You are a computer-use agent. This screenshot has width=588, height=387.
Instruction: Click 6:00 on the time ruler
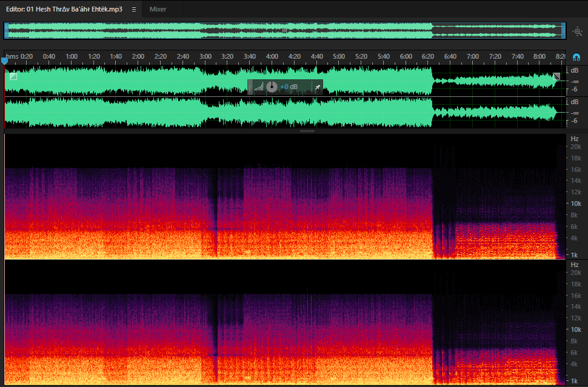coord(406,56)
